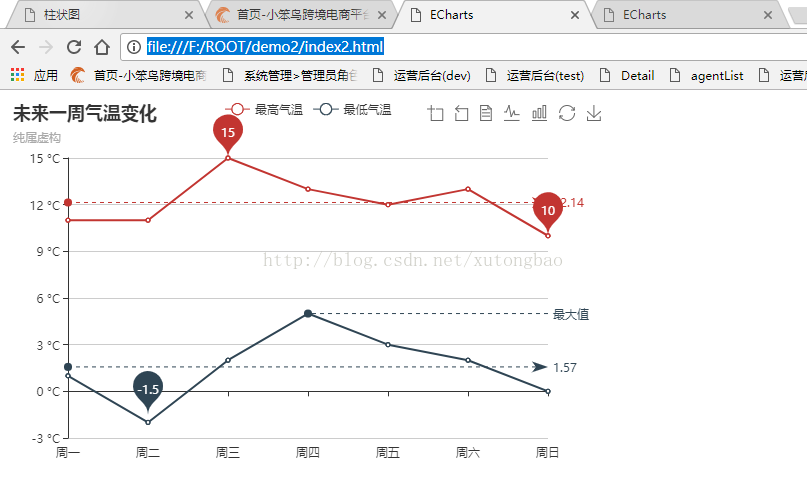This screenshot has width=807, height=498.
Task: Click the 周三 x-axis label
Action: 228,453
